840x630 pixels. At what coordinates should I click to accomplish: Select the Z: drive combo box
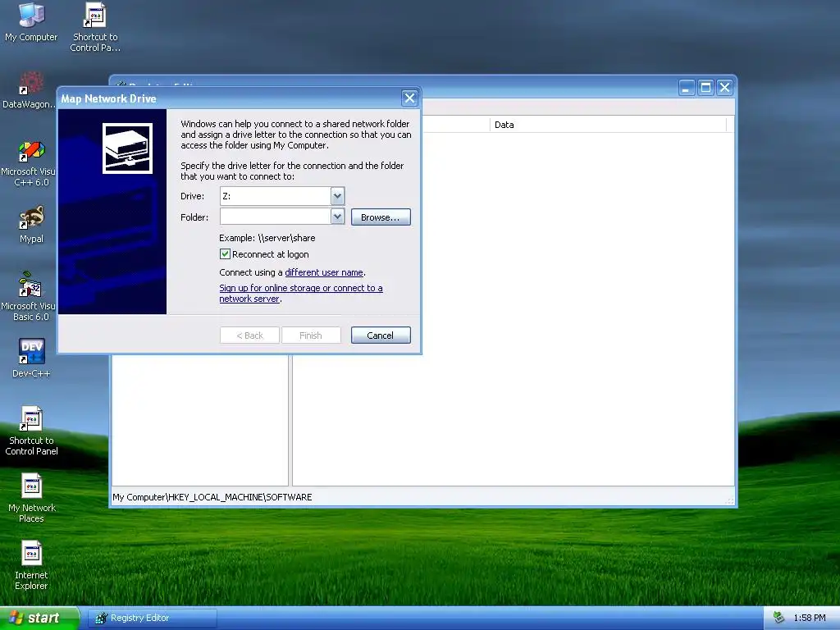pos(282,196)
